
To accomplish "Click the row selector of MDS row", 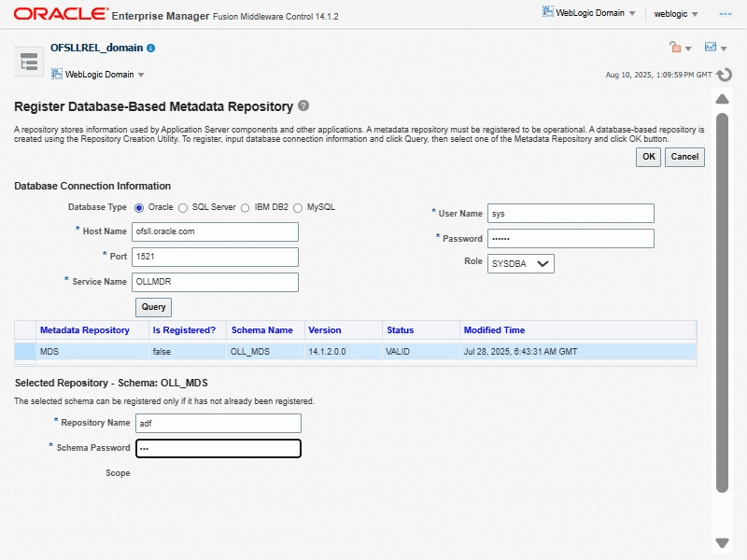I will tap(25, 352).
